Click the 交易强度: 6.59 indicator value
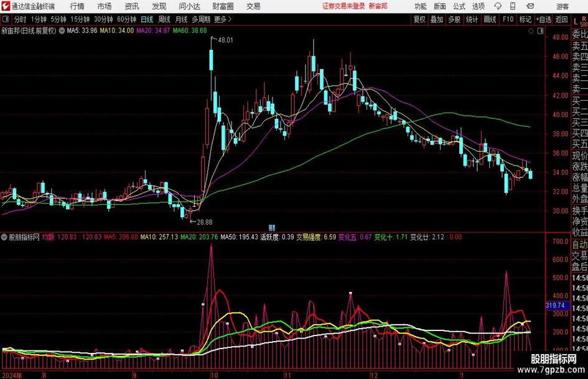 pos(316,237)
